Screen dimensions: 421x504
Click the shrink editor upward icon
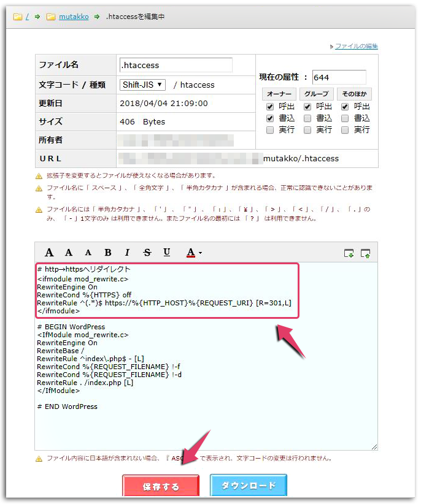tap(366, 253)
